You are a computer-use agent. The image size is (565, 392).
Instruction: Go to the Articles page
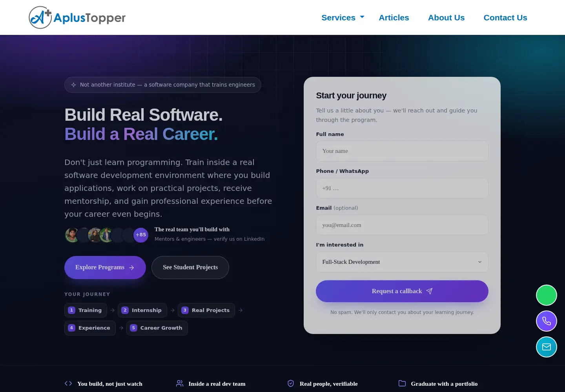394,18
